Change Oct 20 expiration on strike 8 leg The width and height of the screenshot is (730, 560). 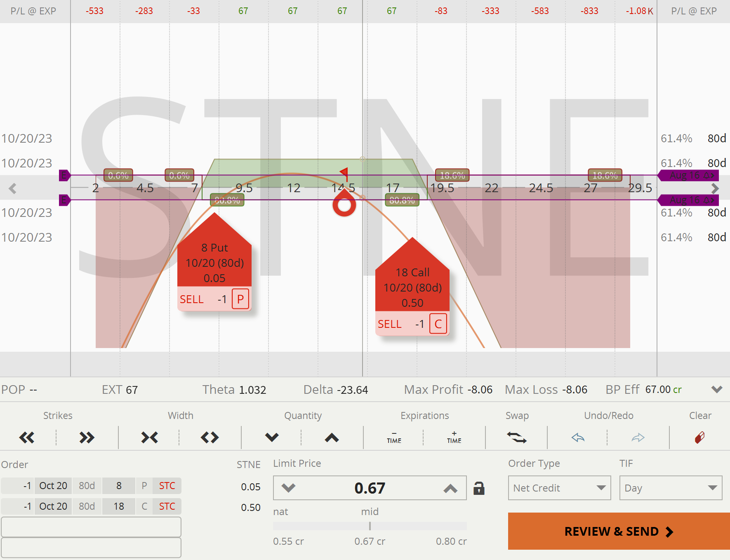(53, 486)
